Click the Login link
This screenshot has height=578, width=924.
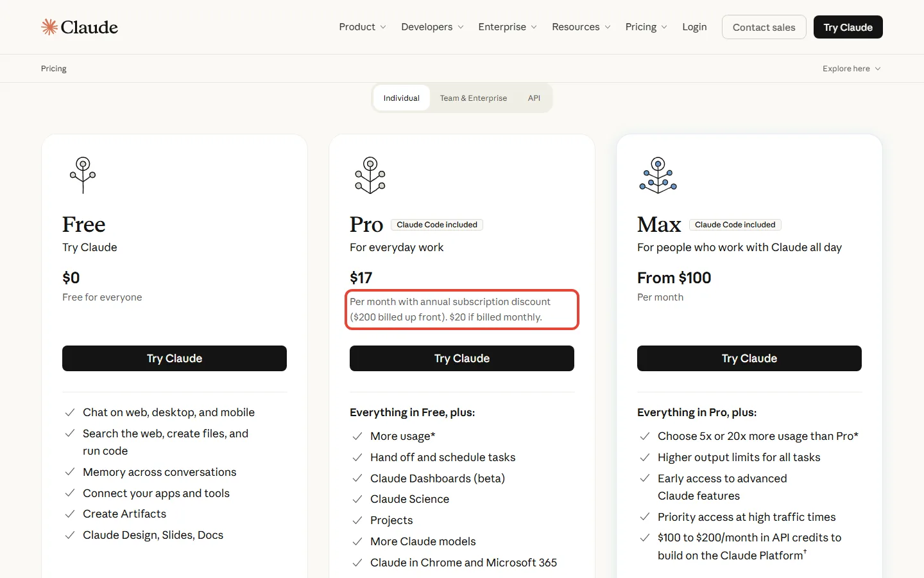tap(694, 27)
